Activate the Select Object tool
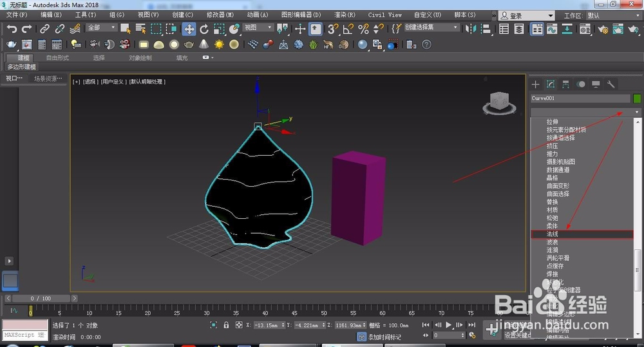This screenshot has height=347, width=644. click(126, 29)
